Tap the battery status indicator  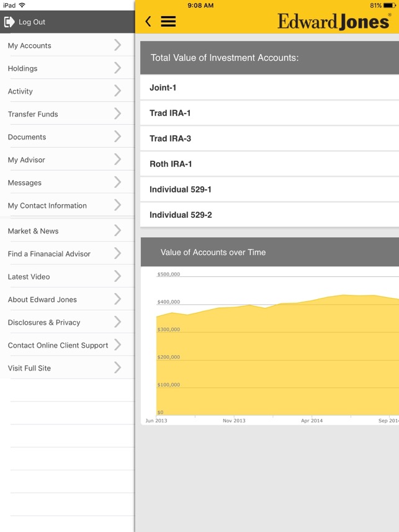(x=390, y=6)
